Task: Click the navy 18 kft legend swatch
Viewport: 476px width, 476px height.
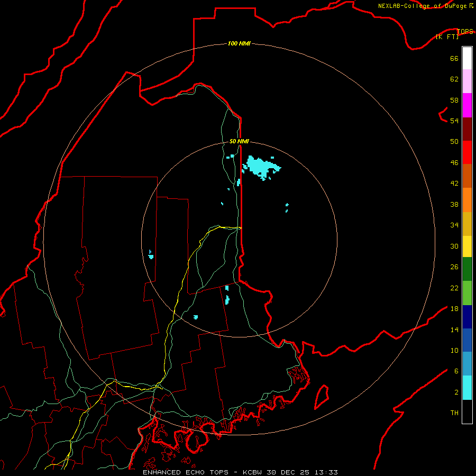Action: click(x=467, y=317)
